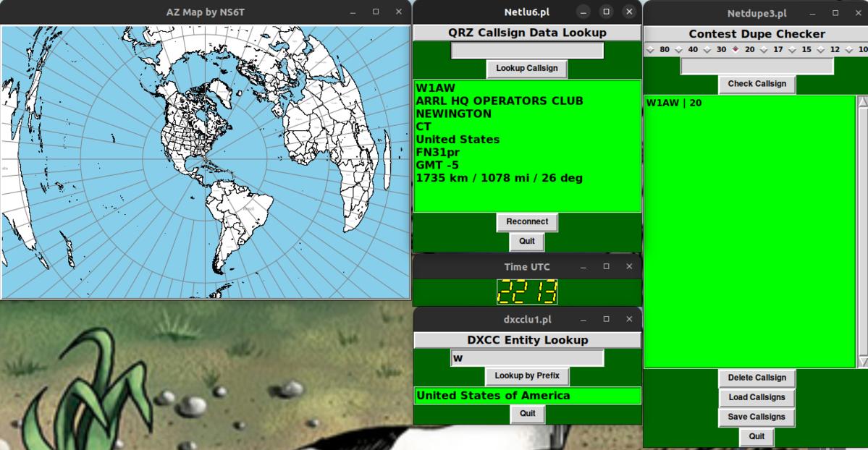Click Save Callsigns button
The height and width of the screenshot is (450, 868).
click(x=757, y=417)
